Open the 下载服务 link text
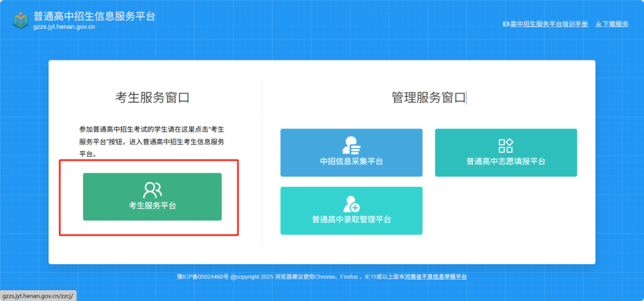This screenshot has width=644, height=301. click(615, 24)
